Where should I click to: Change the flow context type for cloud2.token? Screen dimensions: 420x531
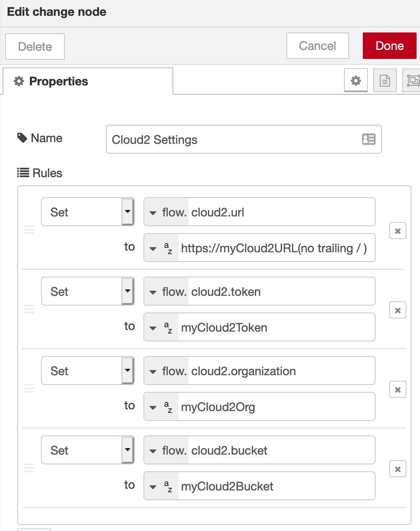click(166, 292)
